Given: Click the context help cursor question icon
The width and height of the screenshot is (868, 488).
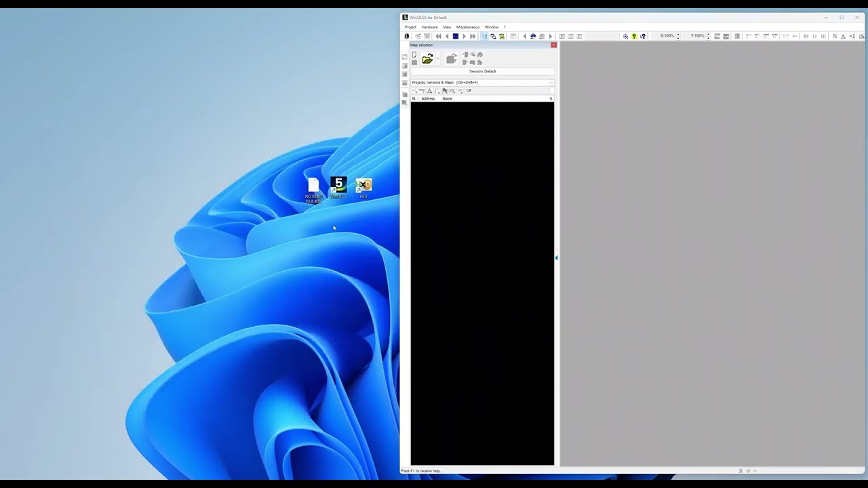Looking at the screenshot, I should click(x=643, y=36).
